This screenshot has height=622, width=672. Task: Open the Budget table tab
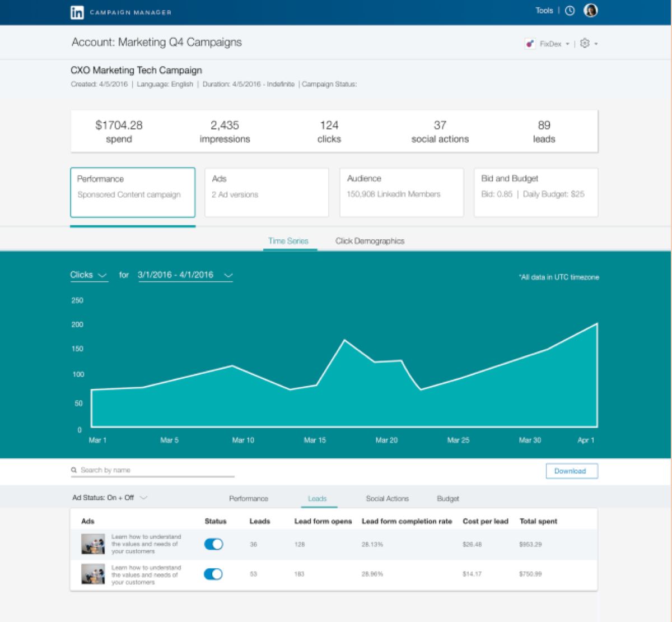click(447, 498)
